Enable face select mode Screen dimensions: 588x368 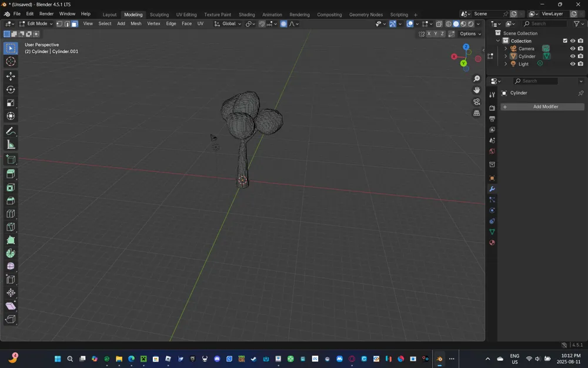point(75,24)
